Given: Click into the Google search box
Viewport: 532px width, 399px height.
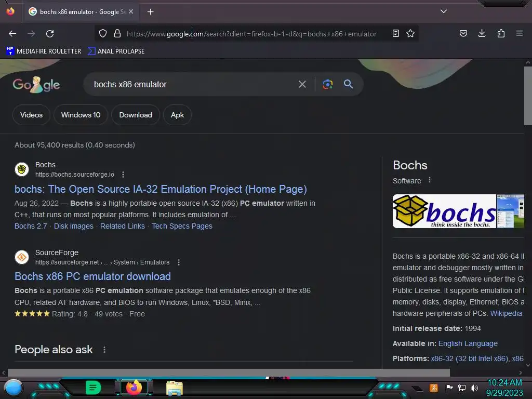Looking at the screenshot, I should tap(192, 84).
